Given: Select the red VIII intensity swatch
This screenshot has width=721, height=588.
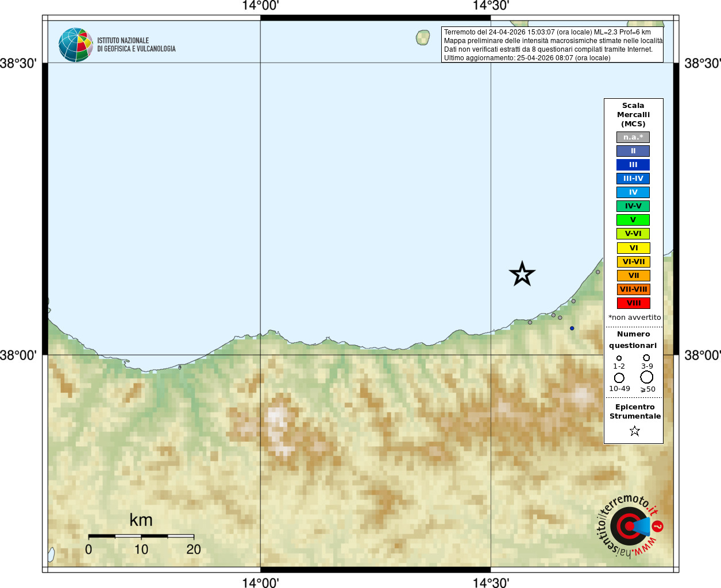Looking at the screenshot, I should (634, 303).
